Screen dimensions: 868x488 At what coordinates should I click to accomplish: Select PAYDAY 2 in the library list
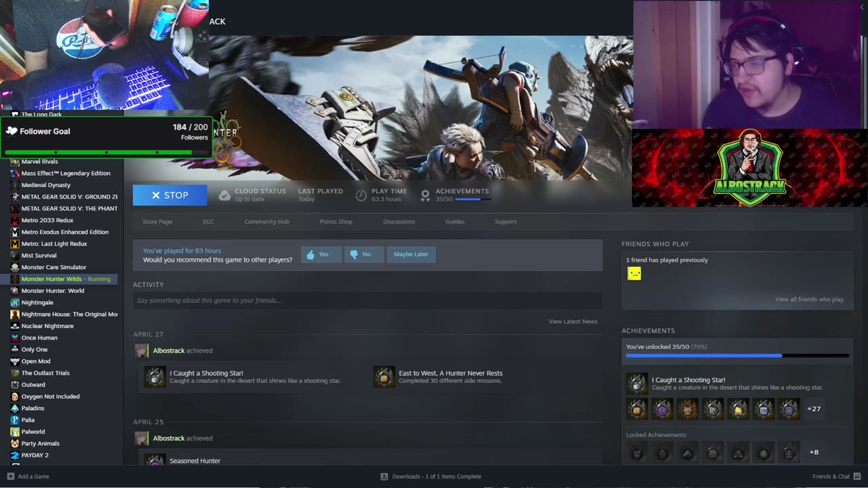(35, 455)
